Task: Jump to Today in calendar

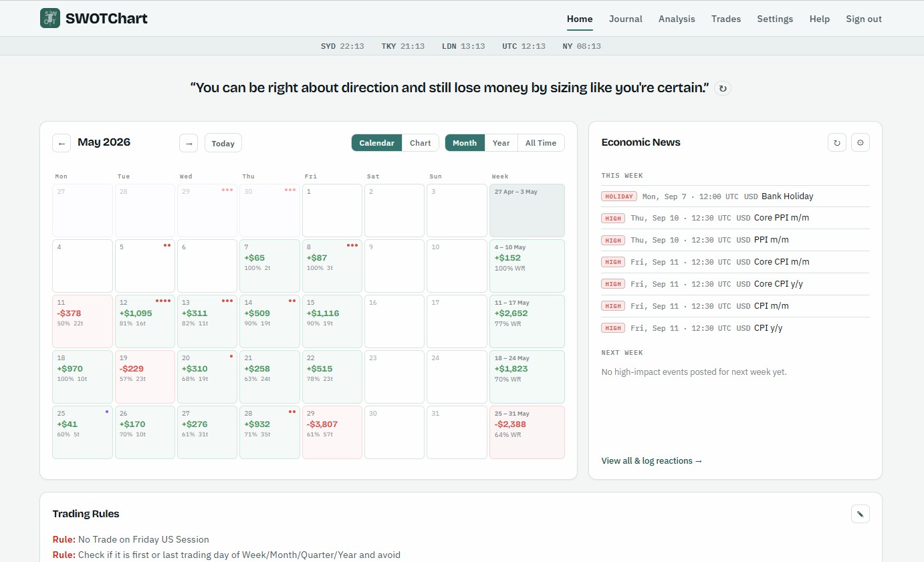Action: tap(223, 143)
